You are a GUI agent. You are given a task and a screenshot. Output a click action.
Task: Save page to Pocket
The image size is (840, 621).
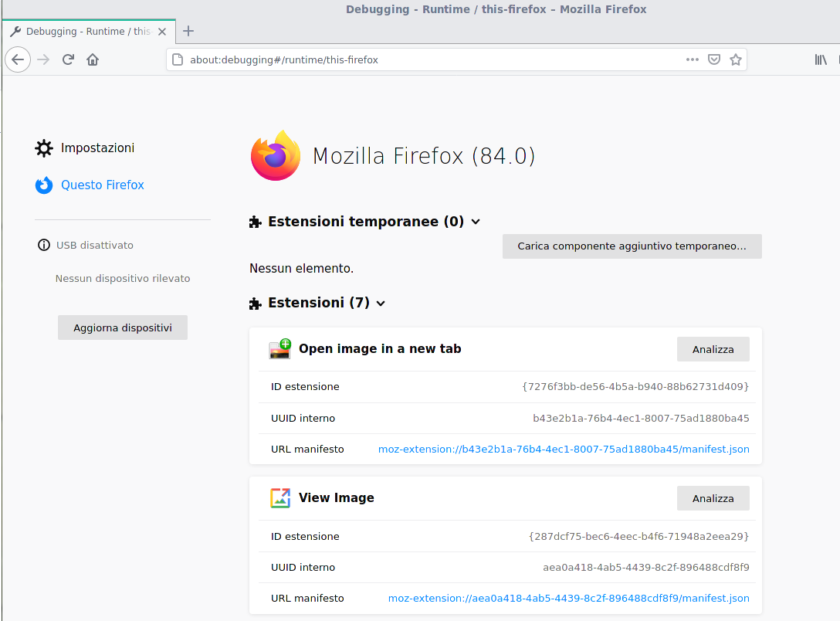(714, 59)
